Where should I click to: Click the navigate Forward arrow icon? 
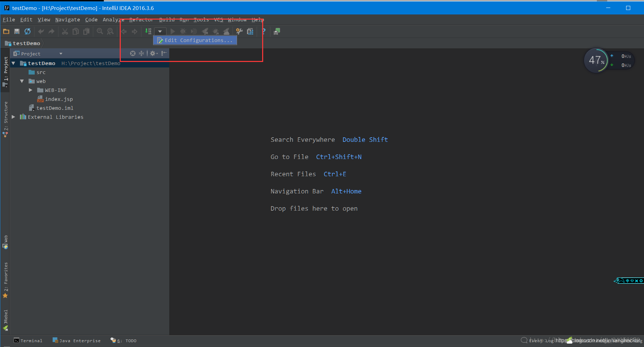pyautogui.click(x=135, y=31)
